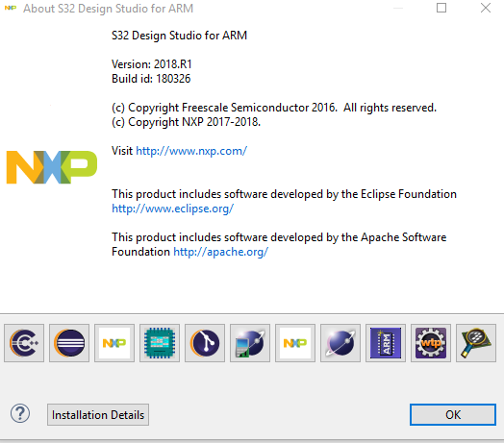The image size is (504, 443).
Task: Select the WTP gear feature icon
Action: tap(431, 343)
